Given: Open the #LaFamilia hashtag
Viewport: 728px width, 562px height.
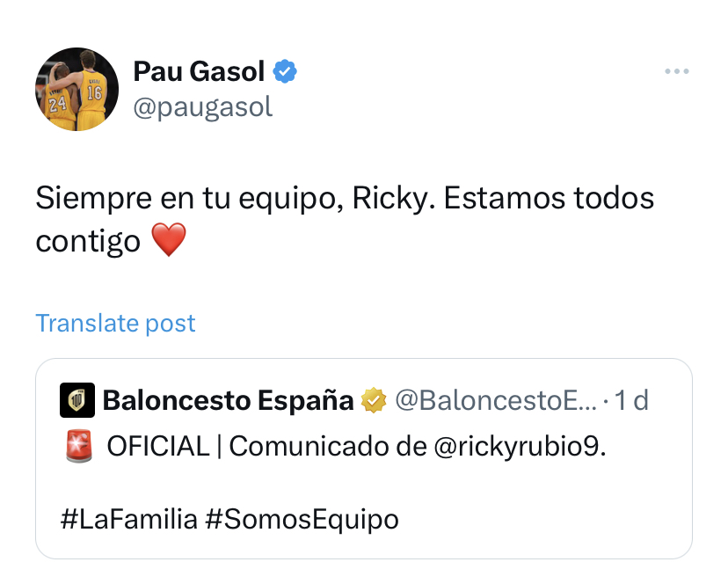Looking at the screenshot, I should pos(128,519).
